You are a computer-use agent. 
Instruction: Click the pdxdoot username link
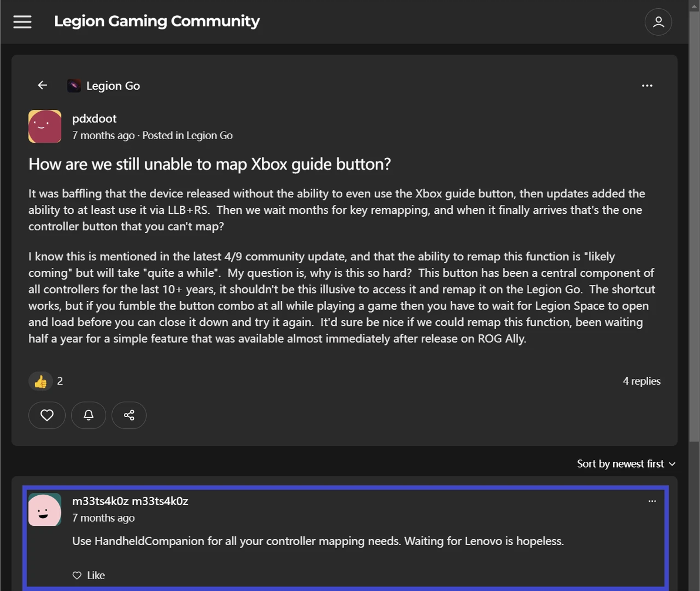click(x=94, y=119)
